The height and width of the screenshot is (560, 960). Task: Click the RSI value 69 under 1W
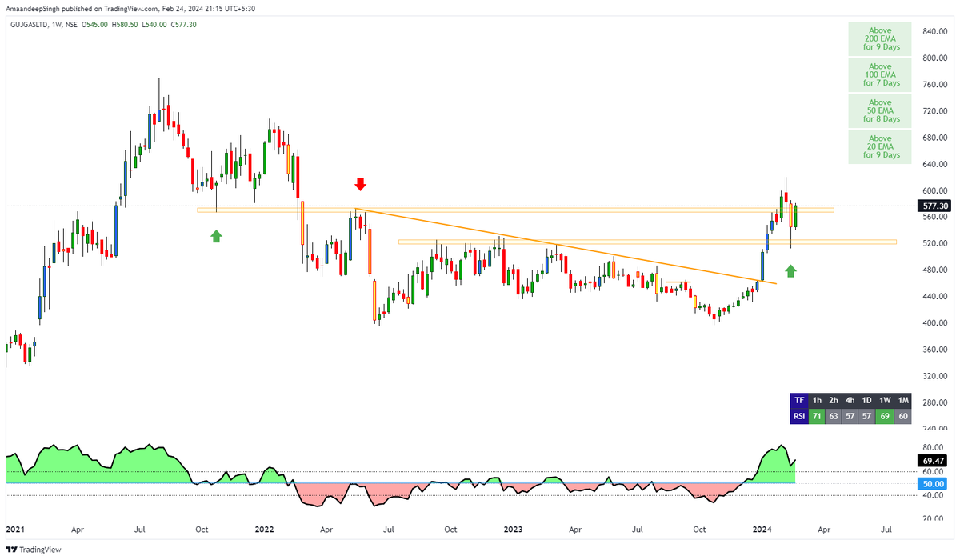(886, 416)
